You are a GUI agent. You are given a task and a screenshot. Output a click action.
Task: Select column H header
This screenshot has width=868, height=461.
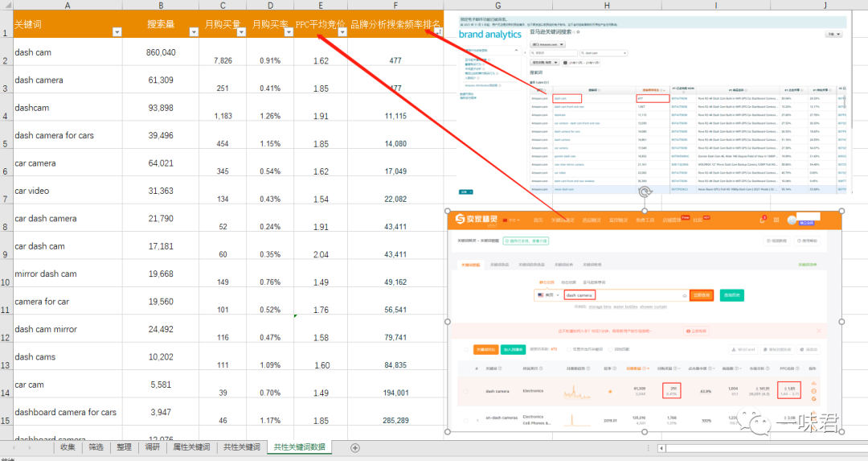(x=607, y=5)
